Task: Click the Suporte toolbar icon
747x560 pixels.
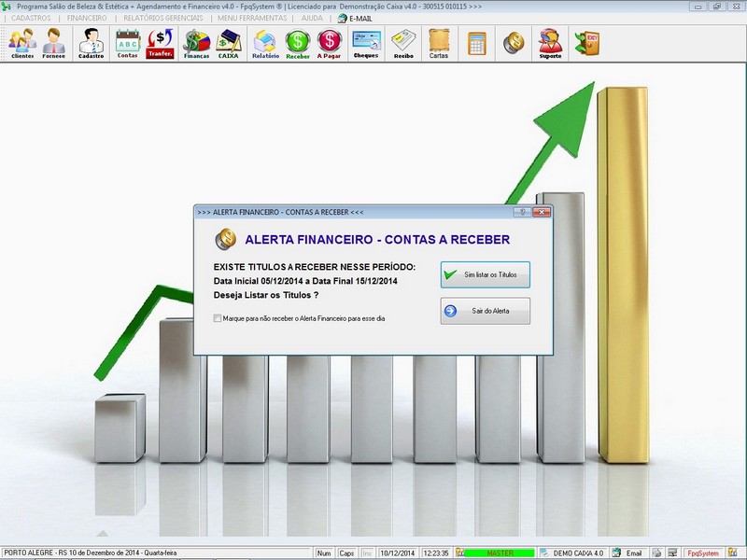Action: coord(551,43)
